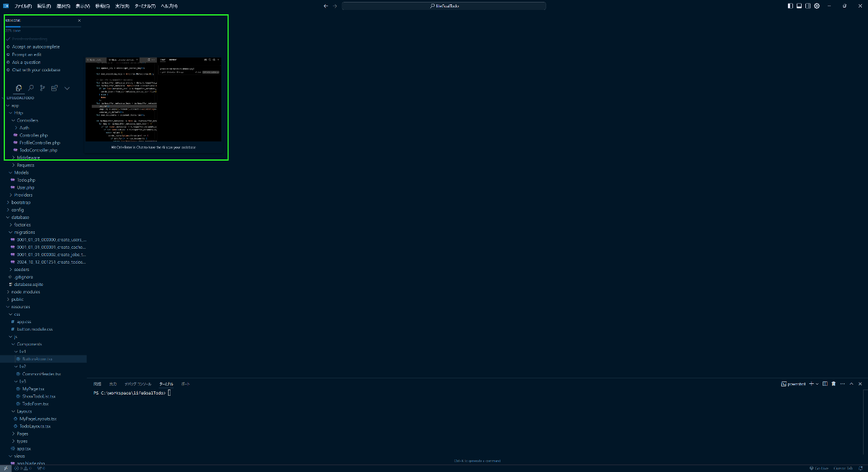The image size is (868, 472).
Task: Click the onboarding progress bar
Action: point(43,27)
